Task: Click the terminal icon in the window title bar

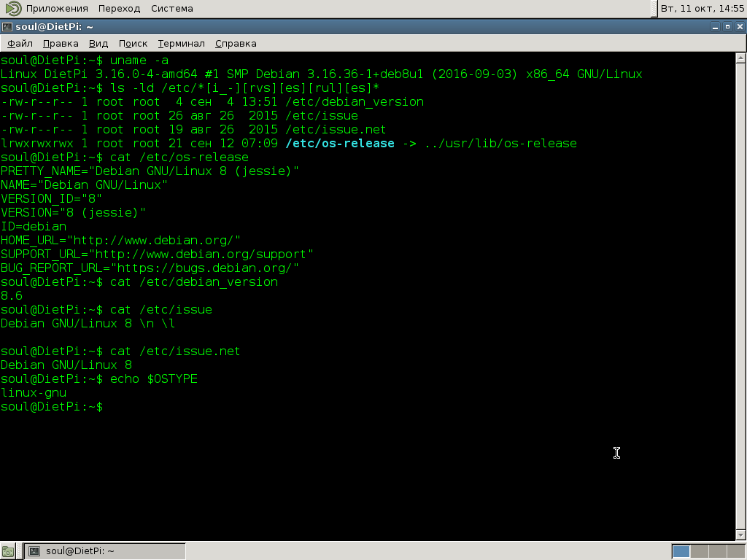Action: pos(7,27)
